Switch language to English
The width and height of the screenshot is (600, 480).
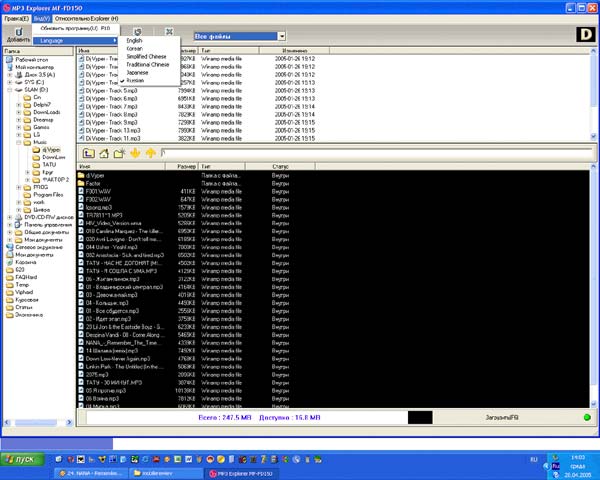(x=134, y=40)
